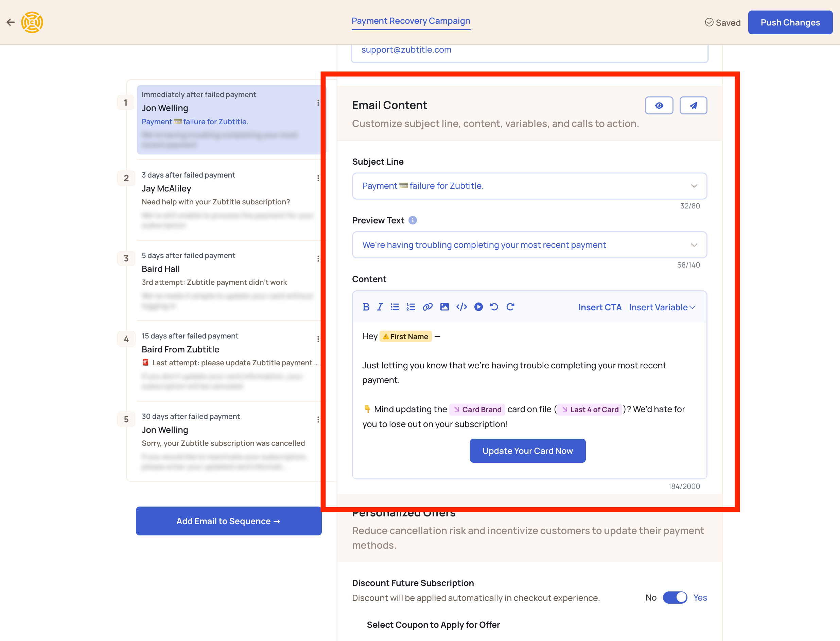Click the bold formatting icon
Image resolution: width=840 pixels, height=641 pixels.
pyautogui.click(x=366, y=307)
